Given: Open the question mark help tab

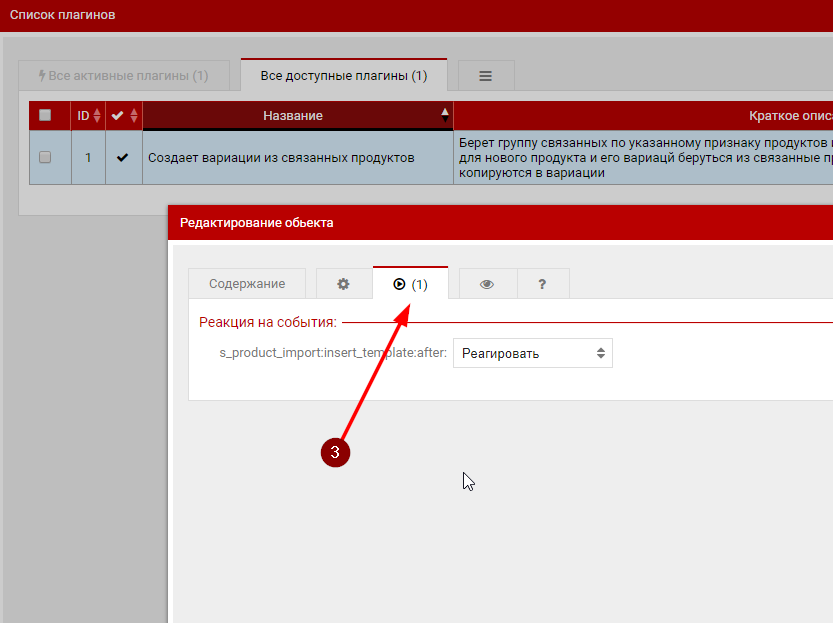Looking at the screenshot, I should pyautogui.click(x=542, y=284).
